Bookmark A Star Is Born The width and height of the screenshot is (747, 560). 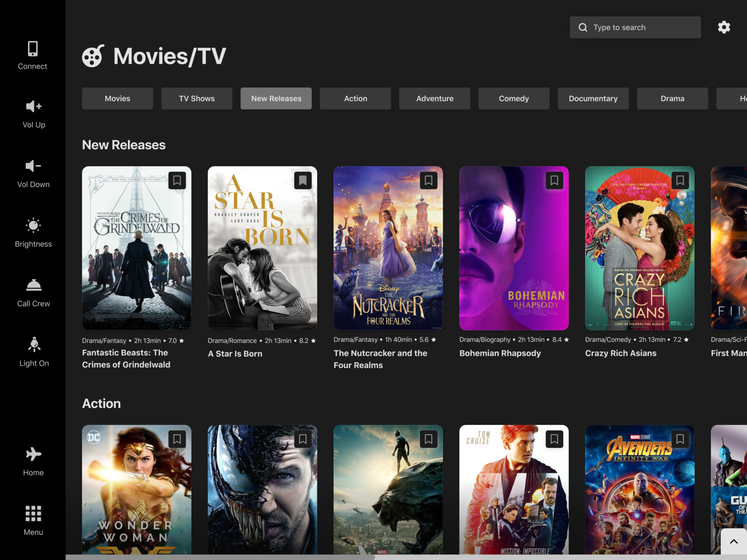click(303, 180)
